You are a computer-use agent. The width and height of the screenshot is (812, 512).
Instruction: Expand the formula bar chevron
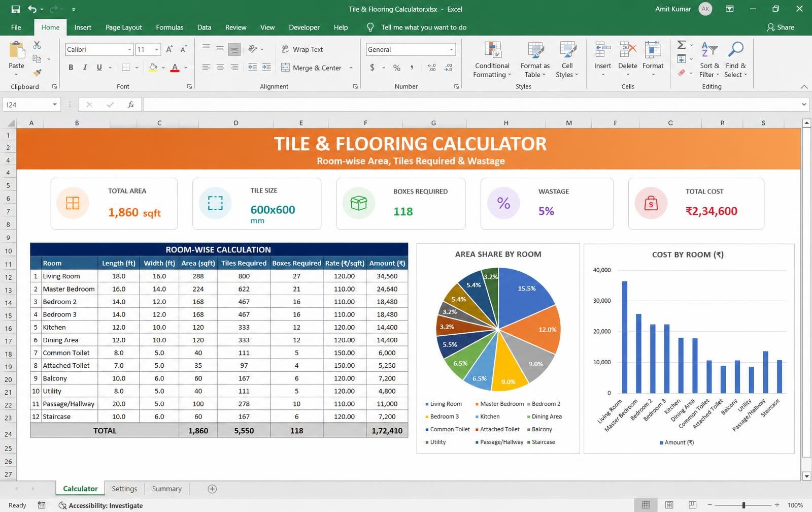tap(804, 105)
